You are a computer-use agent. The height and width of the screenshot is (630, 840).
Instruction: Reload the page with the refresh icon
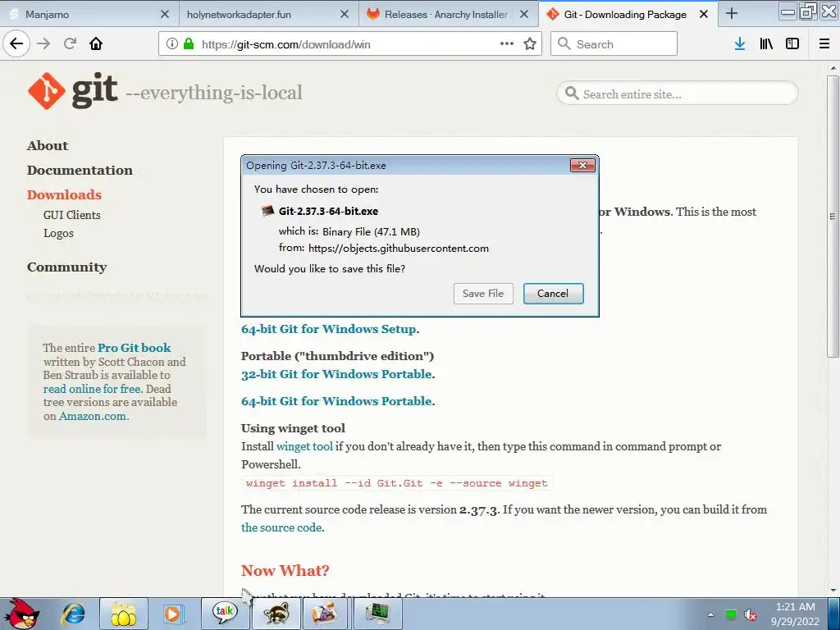(x=71, y=44)
